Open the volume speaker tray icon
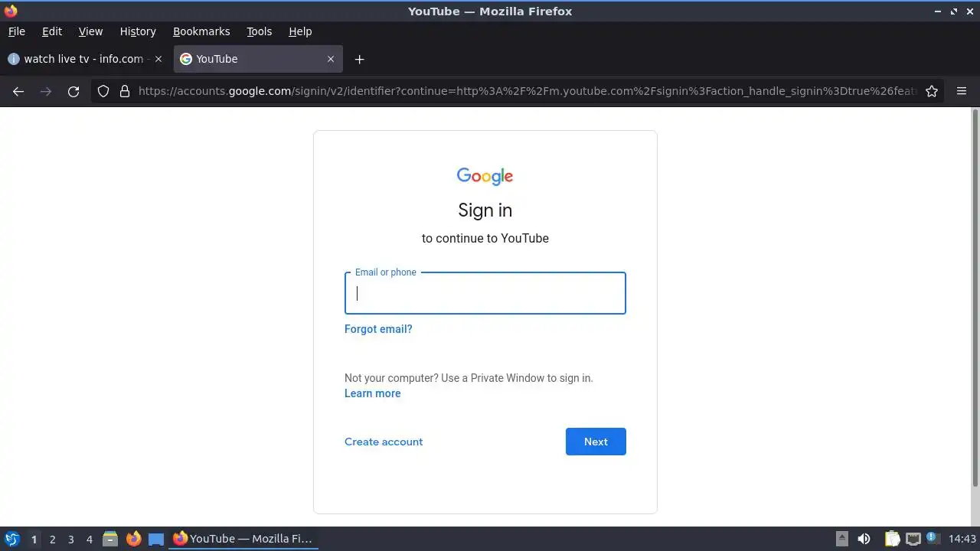 pos(864,539)
